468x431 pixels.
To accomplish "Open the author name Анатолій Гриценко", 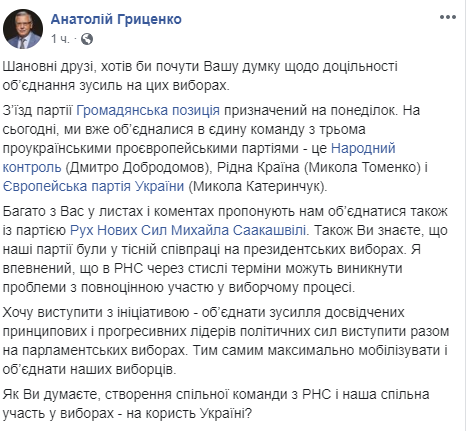I will pyautogui.click(x=116, y=19).
